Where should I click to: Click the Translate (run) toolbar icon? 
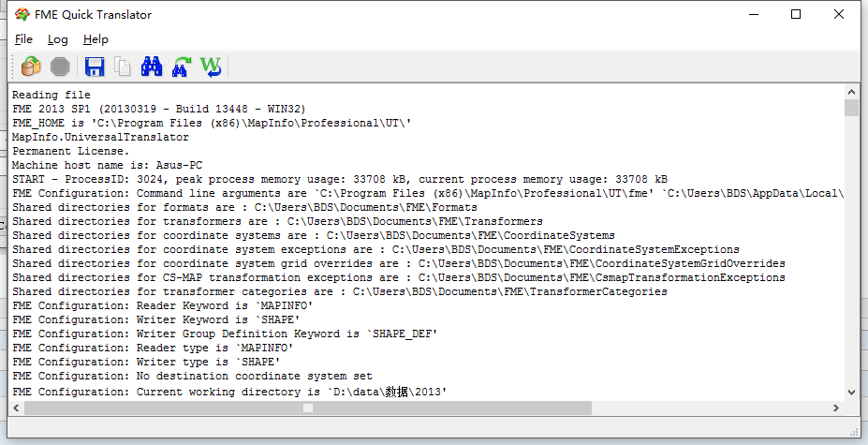tap(31, 67)
